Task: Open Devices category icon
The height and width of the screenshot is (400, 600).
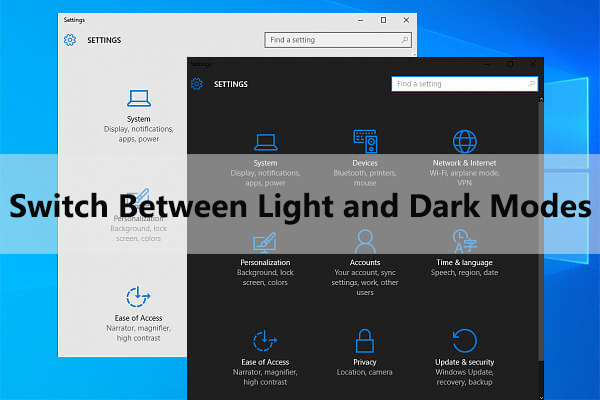Action: [x=365, y=141]
